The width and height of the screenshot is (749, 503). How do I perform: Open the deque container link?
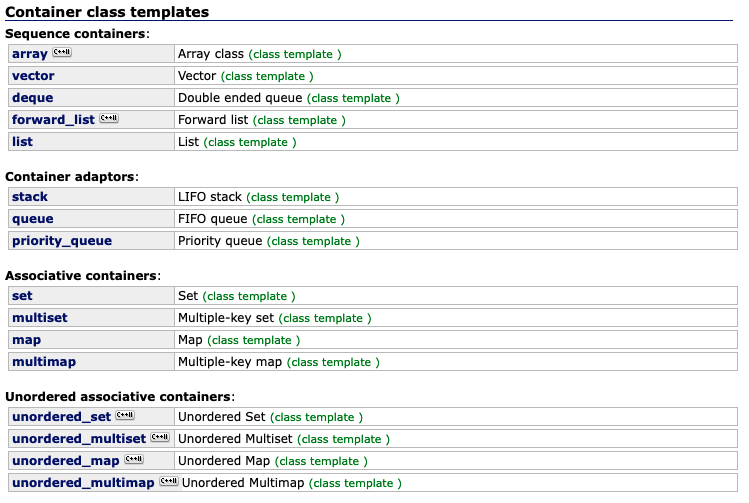point(32,98)
